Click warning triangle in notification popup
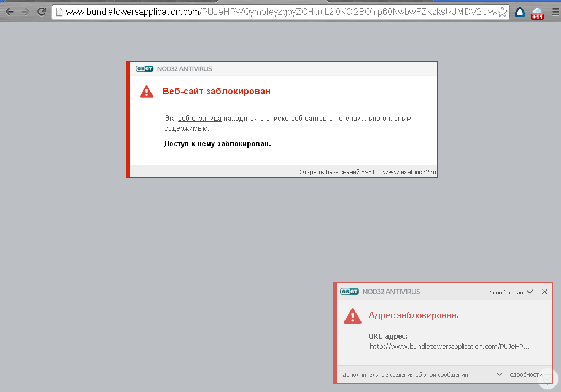This screenshot has height=392, width=561. [352, 316]
